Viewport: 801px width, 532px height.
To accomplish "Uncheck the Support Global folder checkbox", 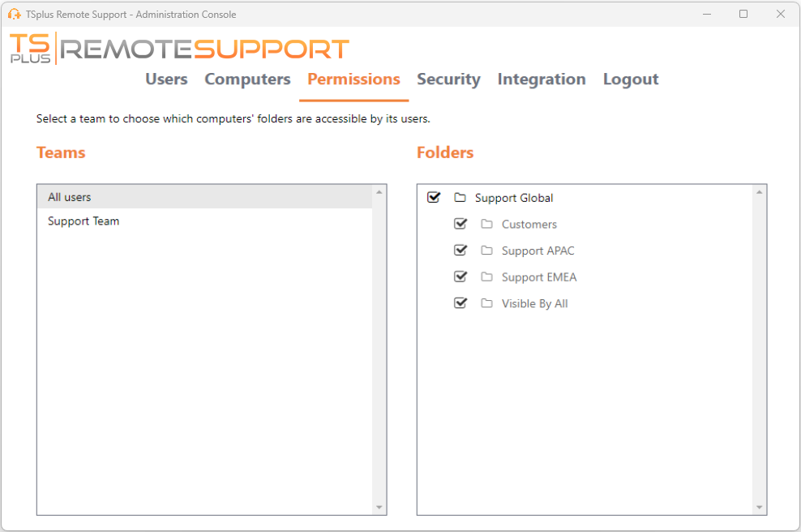I will (x=435, y=196).
